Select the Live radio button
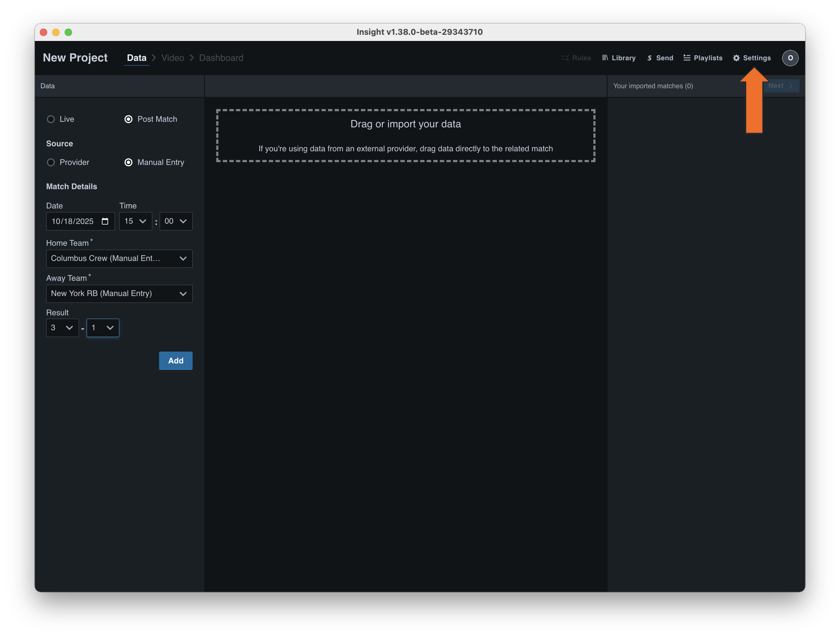The image size is (840, 638). coord(51,119)
